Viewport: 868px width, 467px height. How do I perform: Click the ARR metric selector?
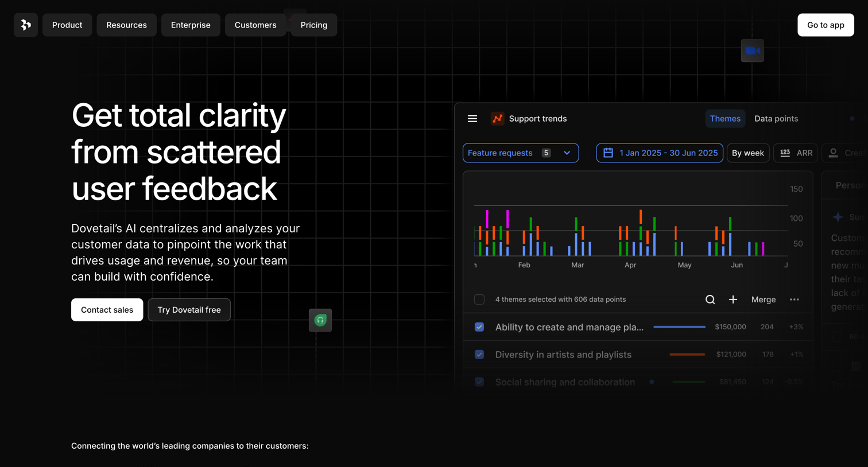tap(796, 153)
